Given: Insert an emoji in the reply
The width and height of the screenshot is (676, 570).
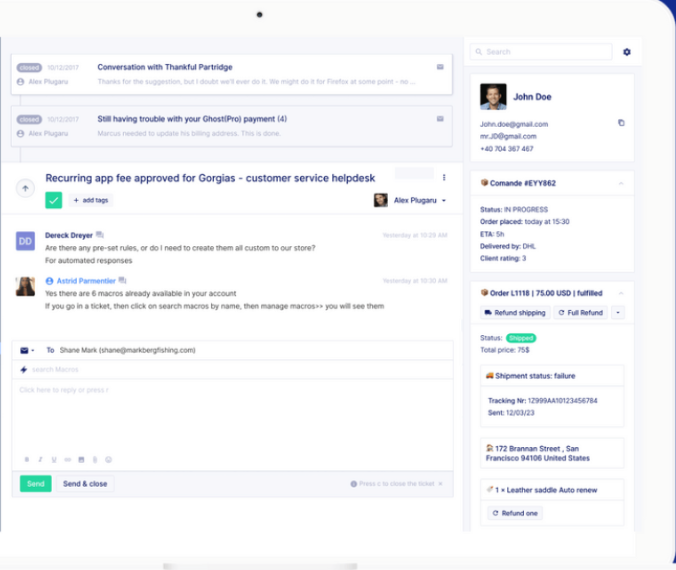Looking at the screenshot, I should pyautogui.click(x=108, y=460).
